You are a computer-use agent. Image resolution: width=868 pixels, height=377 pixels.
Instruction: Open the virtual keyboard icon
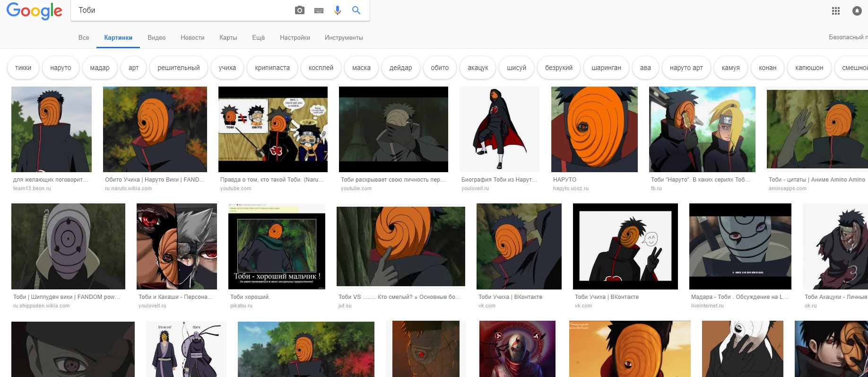click(319, 10)
